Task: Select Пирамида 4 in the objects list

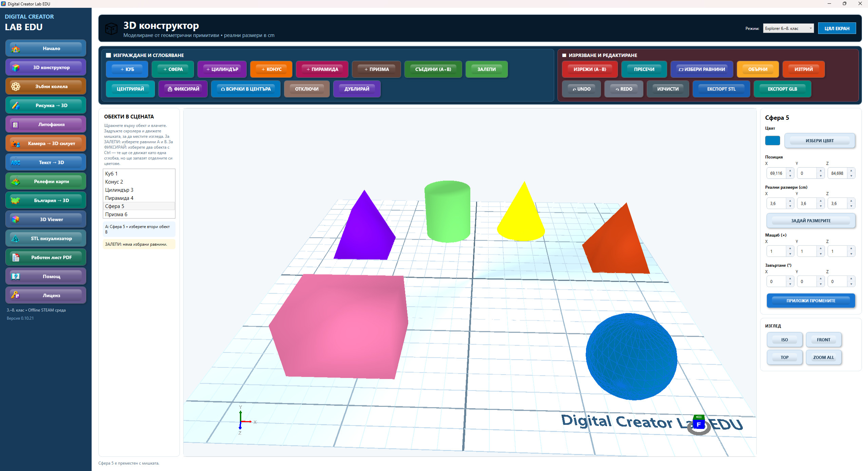Action: pos(139,198)
